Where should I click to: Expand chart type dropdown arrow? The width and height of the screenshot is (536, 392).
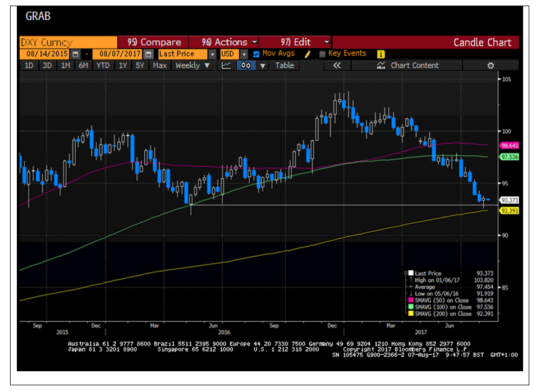[x=263, y=66]
